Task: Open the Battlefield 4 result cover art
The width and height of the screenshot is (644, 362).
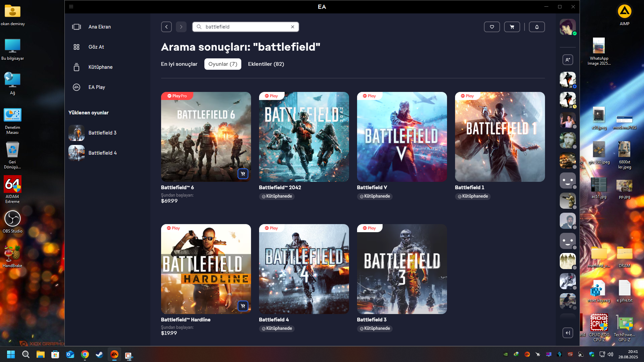Action: [304, 269]
